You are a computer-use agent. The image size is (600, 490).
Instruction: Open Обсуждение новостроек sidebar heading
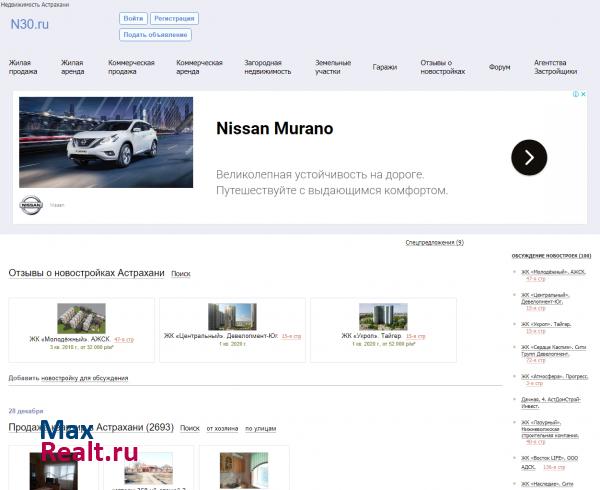click(551, 256)
